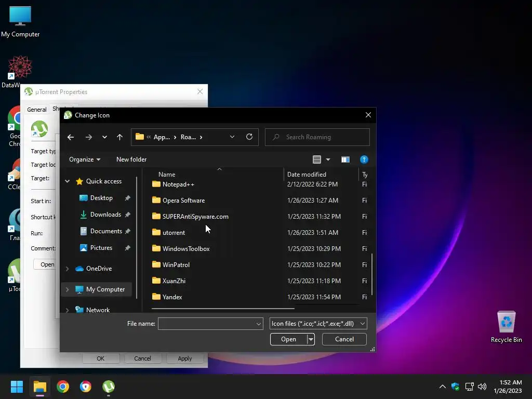This screenshot has width=532, height=399.
Task: Go back in Change Icon dialog
Action: tap(71, 137)
